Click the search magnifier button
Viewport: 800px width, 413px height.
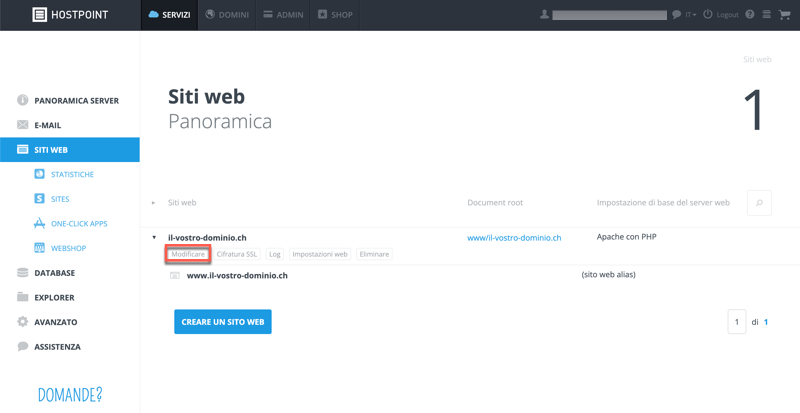pos(759,203)
